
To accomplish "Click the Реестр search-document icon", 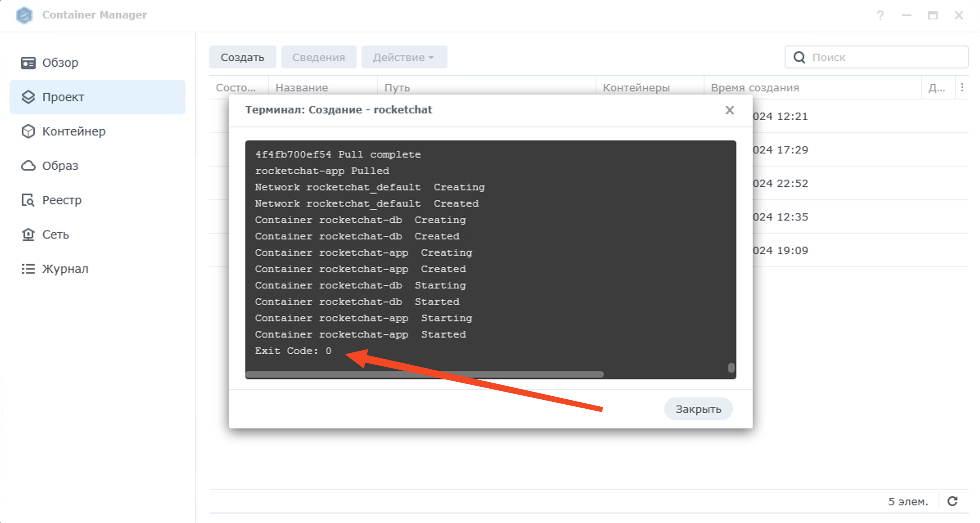I will pyautogui.click(x=28, y=200).
